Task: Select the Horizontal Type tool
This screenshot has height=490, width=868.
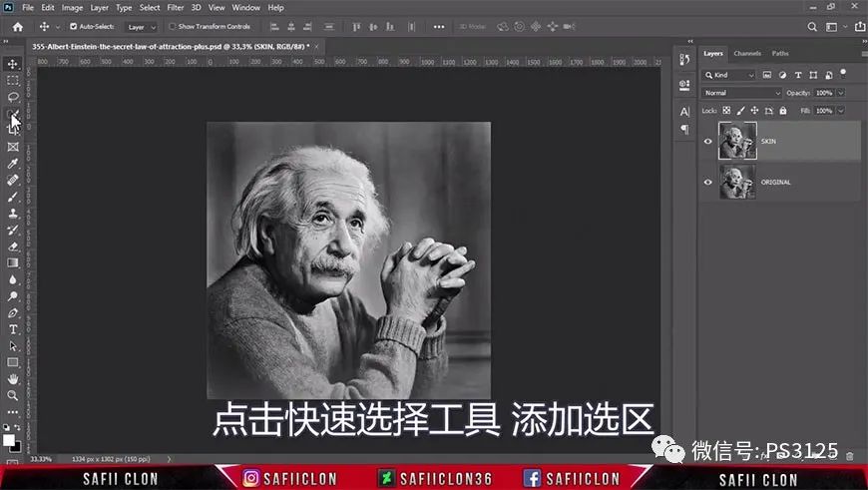Action: 12,329
